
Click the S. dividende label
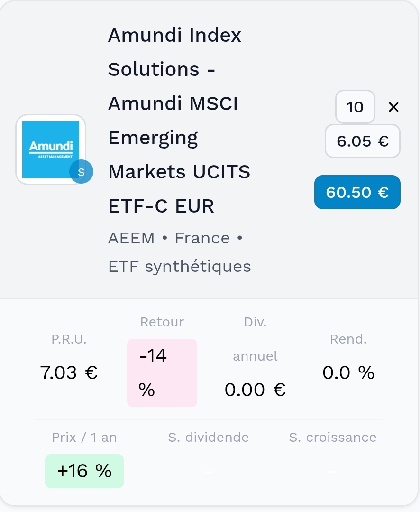(209, 437)
